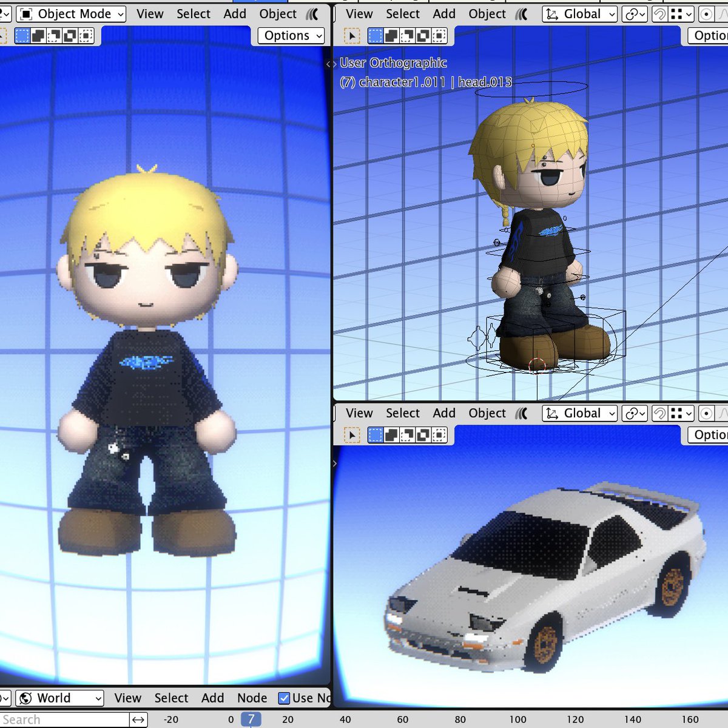
Task: Choose Set New Selection mode in car viewport
Action: 376,435
